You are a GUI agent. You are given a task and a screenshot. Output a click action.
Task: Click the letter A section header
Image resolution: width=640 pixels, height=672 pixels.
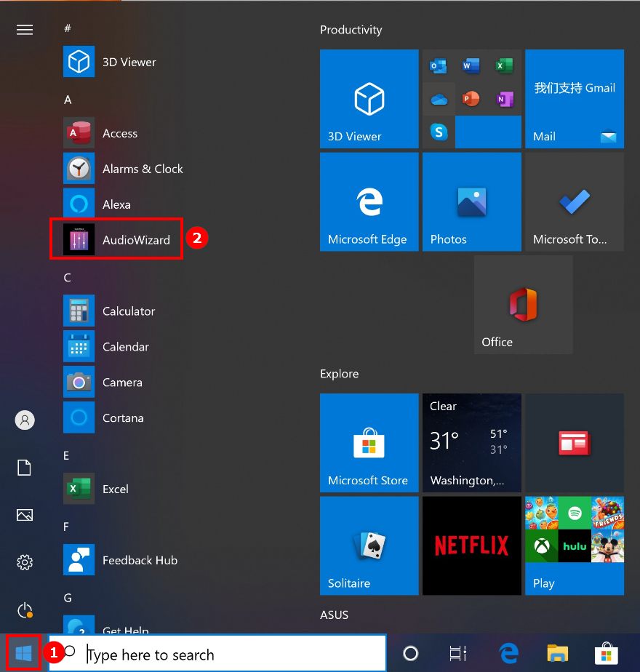click(x=68, y=100)
